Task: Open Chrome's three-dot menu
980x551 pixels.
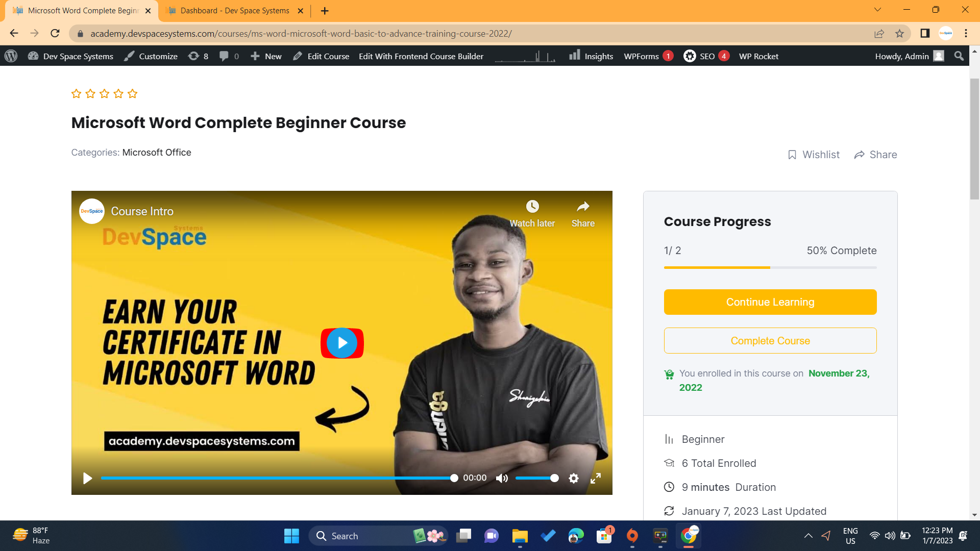Action: pyautogui.click(x=966, y=34)
